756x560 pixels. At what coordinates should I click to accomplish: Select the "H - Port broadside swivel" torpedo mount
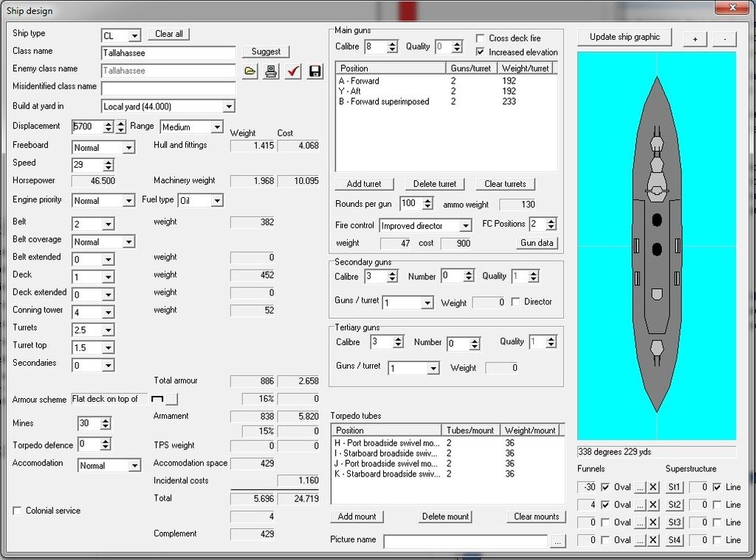447,443
